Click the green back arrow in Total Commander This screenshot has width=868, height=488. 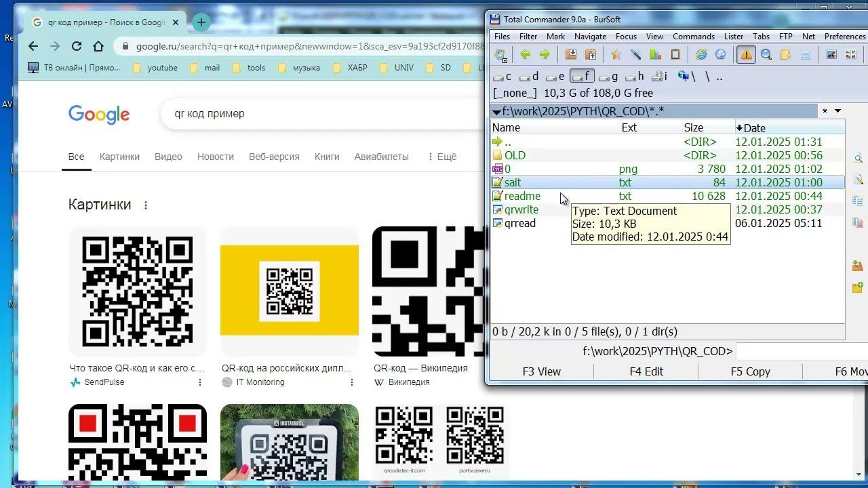[x=525, y=55]
